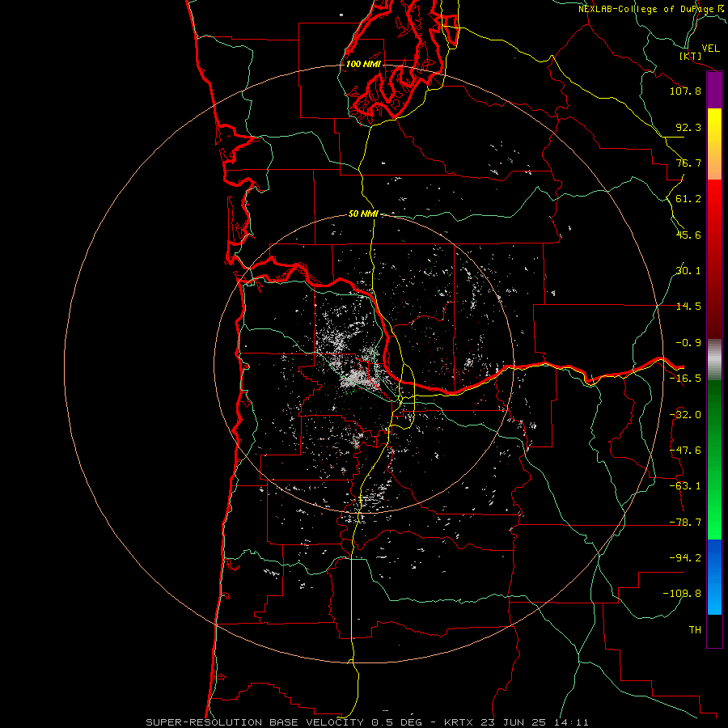This screenshot has width=728, height=728.
Task: Click the dark green band near -32.0
Action: (714, 414)
